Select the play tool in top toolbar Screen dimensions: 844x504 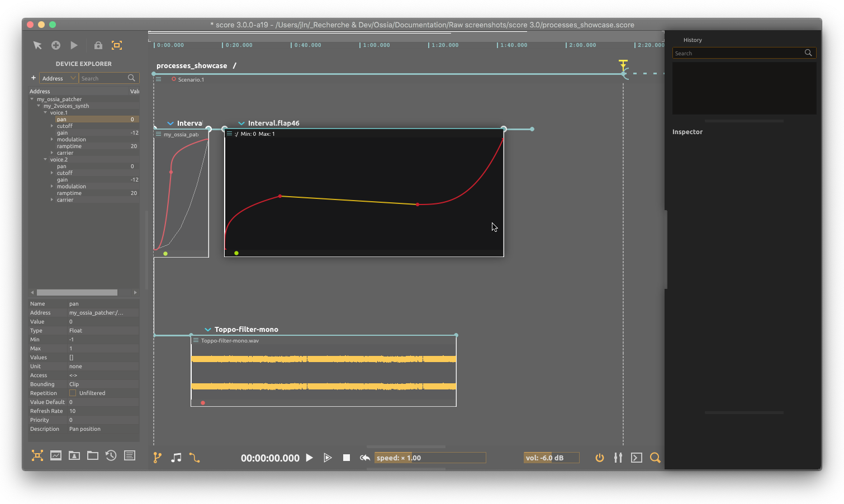(74, 45)
